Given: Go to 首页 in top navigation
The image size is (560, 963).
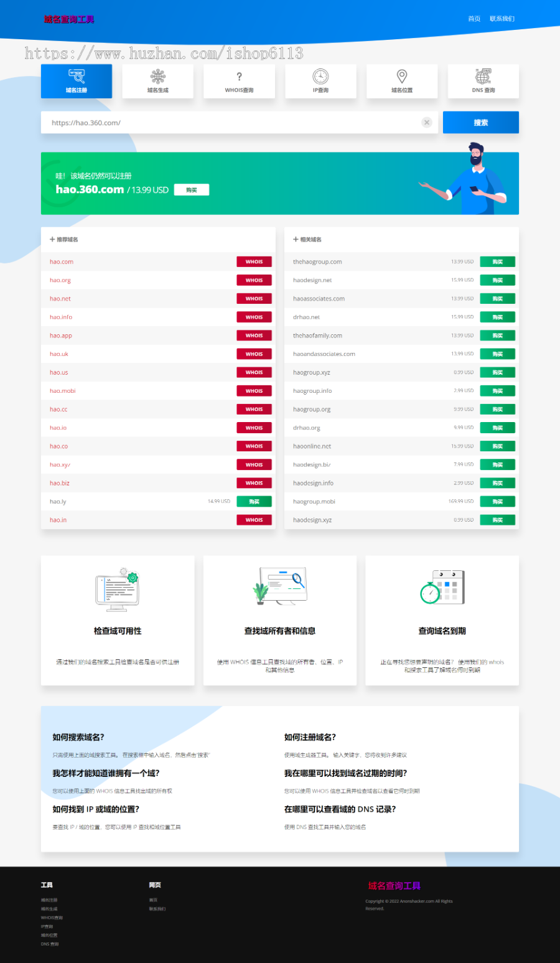Looking at the screenshot, I should (x=474, y=19).
